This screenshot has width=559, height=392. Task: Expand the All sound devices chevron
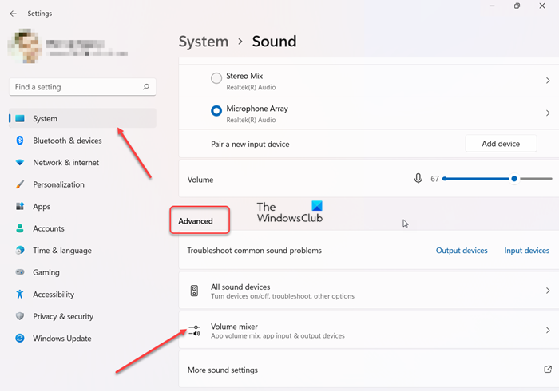[x=548, y=291]
